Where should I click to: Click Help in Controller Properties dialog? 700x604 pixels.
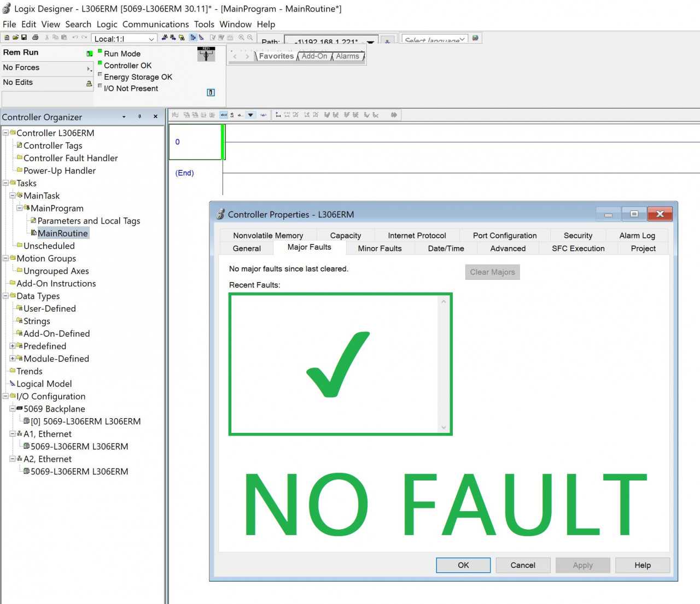tap(643, 565)
